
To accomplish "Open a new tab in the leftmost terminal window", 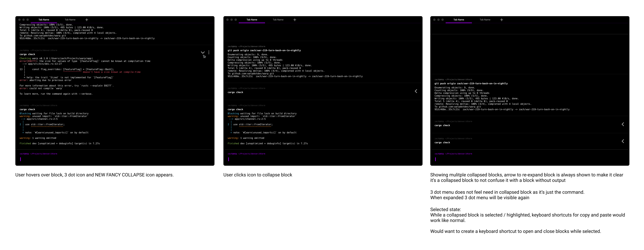I will tap(87, 19).
